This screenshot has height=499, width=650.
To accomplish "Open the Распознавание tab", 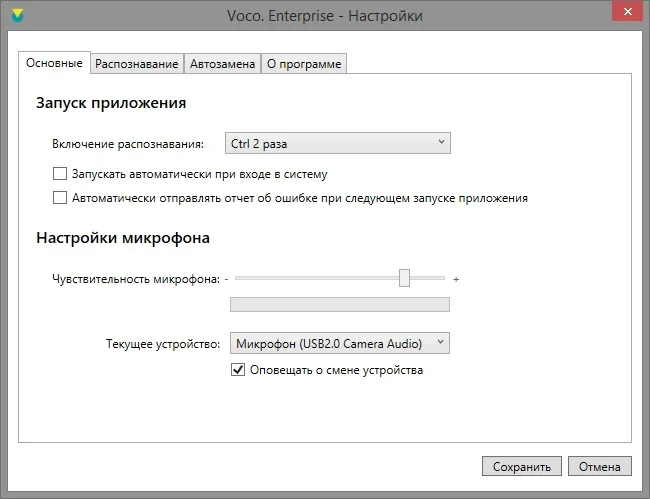I will (x=137, y=64).
